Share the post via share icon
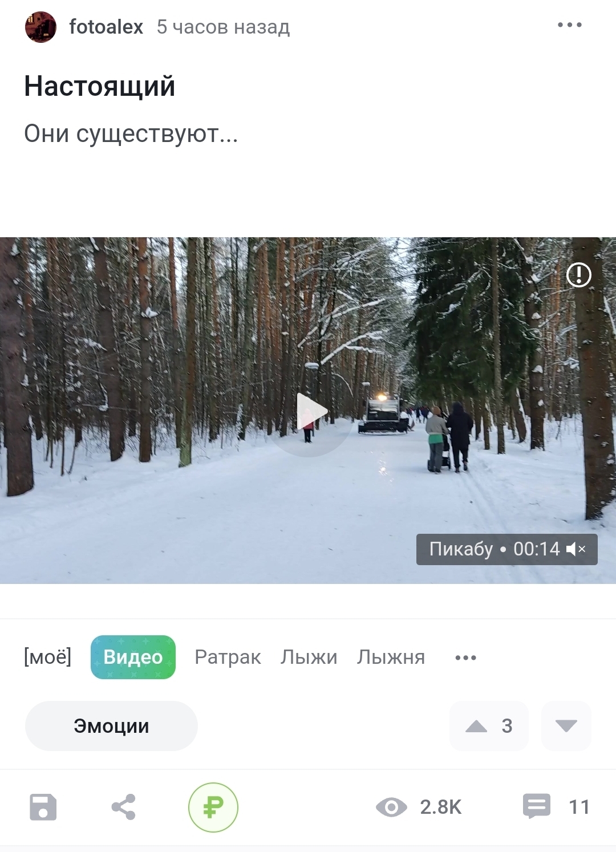Screen dimensions: 616x852 [x=123, y=807]
